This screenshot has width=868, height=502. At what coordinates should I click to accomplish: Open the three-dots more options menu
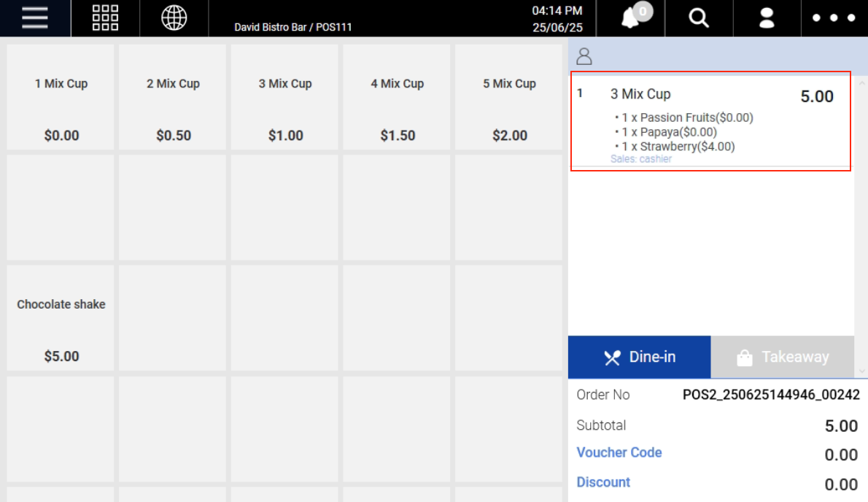[834, 18]
